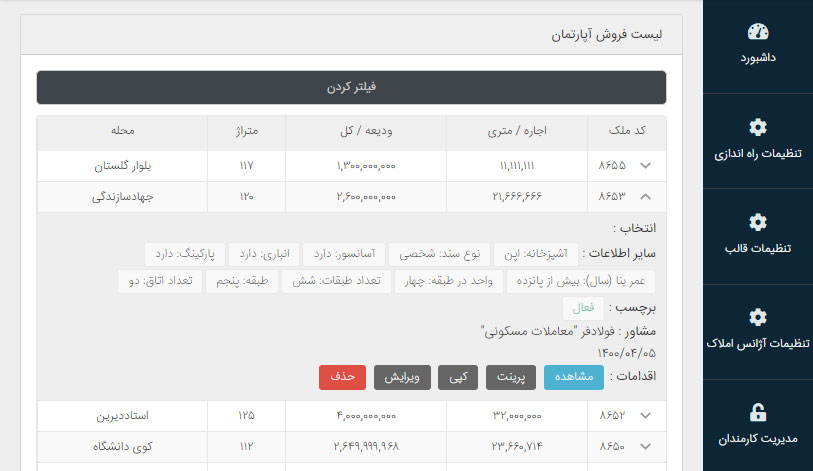
Task: Click the تعداد اتاق: دو info tag
Action: tap(160, 282)
